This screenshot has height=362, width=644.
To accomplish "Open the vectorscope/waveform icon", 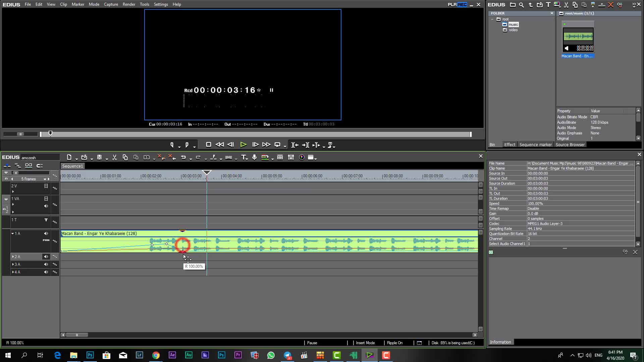I will click(302, 158).
